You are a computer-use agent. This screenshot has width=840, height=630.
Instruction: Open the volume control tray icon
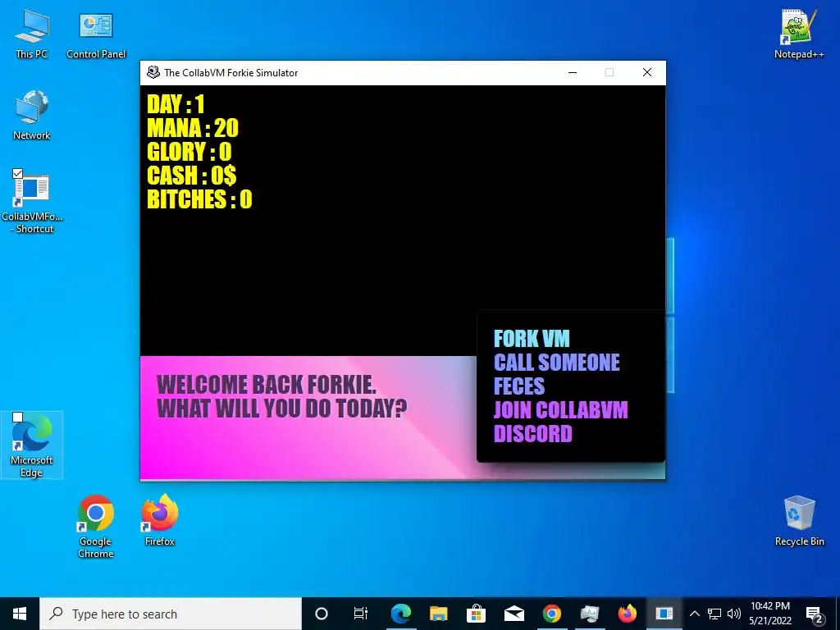pos(734,614)
